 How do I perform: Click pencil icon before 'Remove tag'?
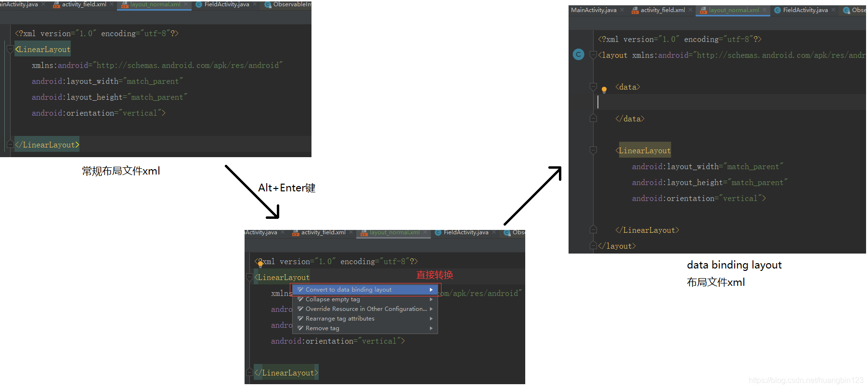click(300, 328)
